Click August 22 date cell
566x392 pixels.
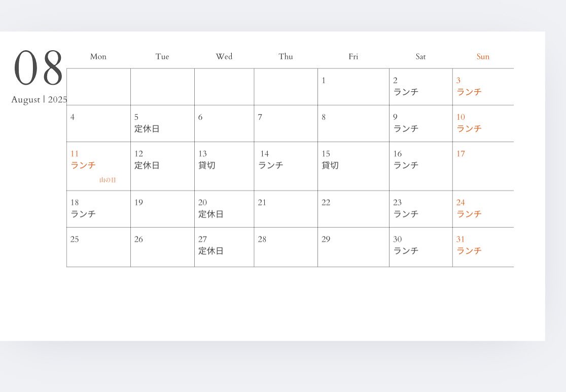pos(353,209)
